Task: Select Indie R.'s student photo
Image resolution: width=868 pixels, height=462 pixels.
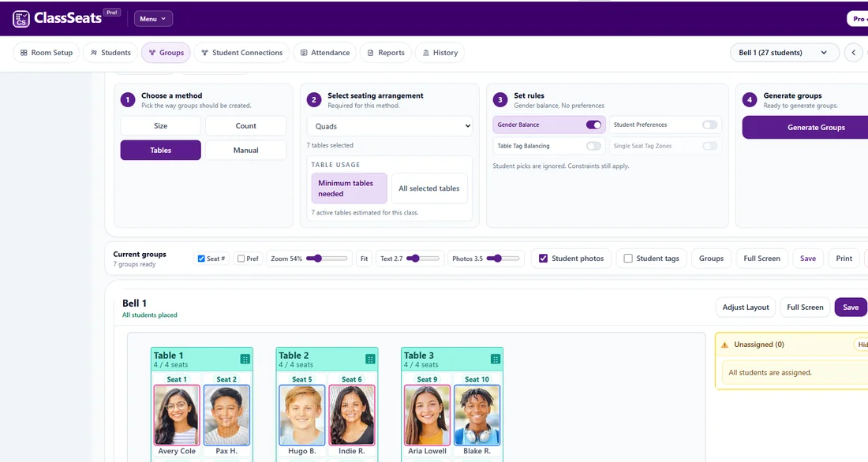Action: click(351, 415)
